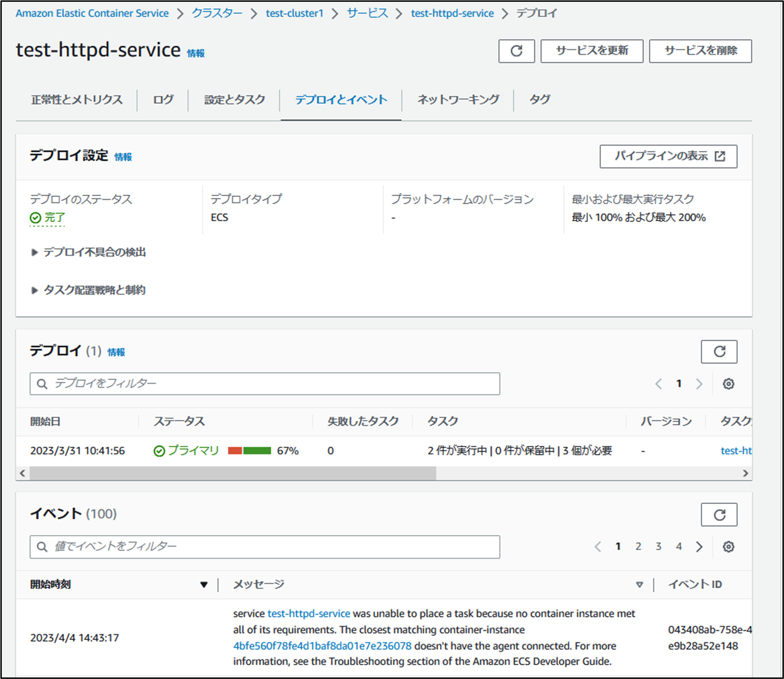Refresh the イベント events list

(x=719, y=514)
